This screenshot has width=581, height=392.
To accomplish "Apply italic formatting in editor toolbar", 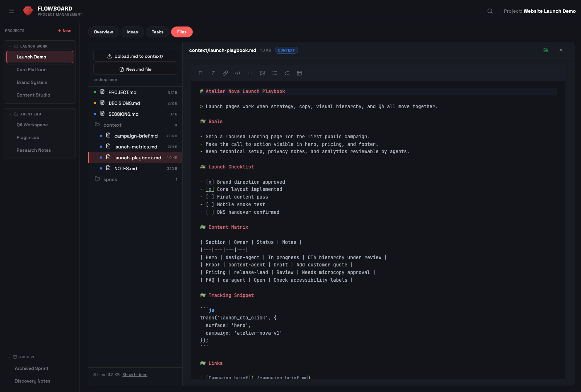I will coord(213,73).
